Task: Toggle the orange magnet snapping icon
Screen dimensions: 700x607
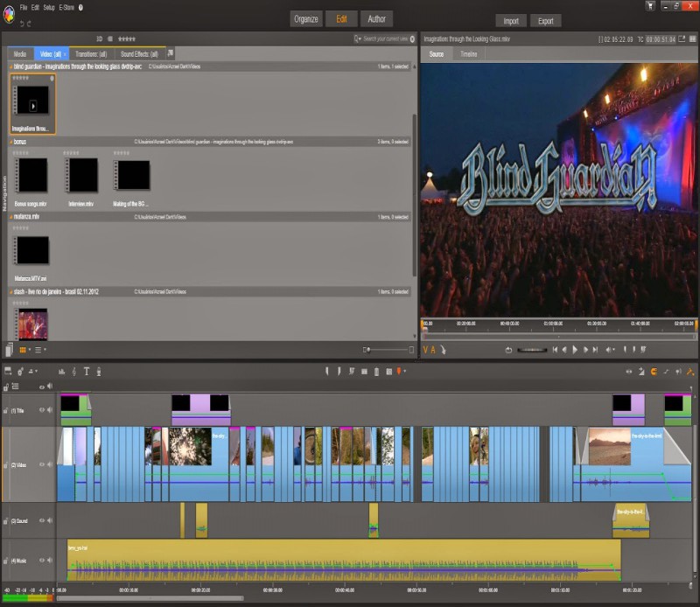Action: pos(654,372)
